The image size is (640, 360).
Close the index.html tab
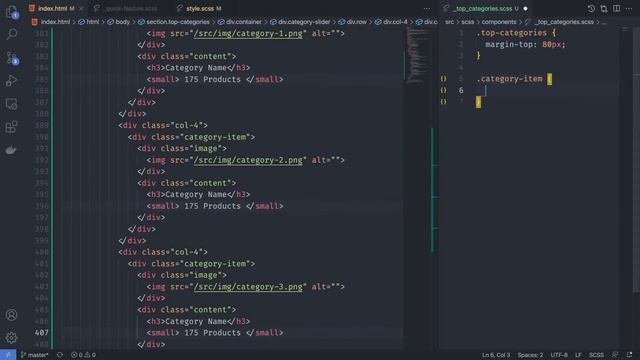tap(81, 9)
